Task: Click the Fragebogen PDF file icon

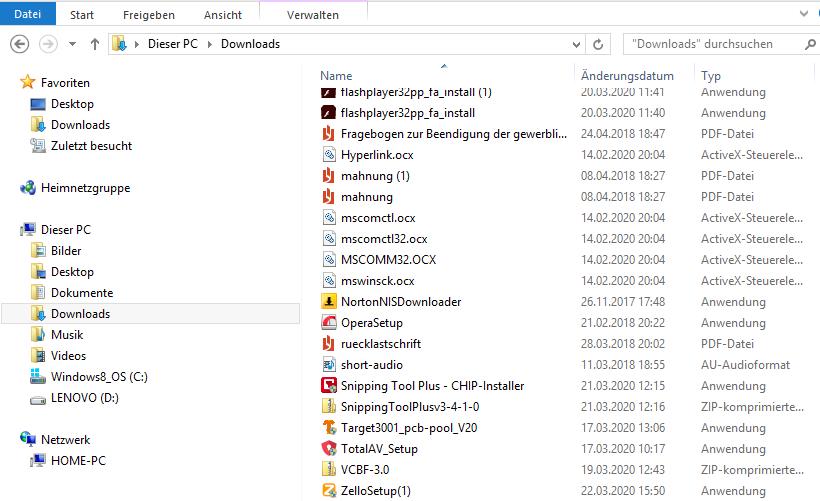Action: click(x=328, y=134)
